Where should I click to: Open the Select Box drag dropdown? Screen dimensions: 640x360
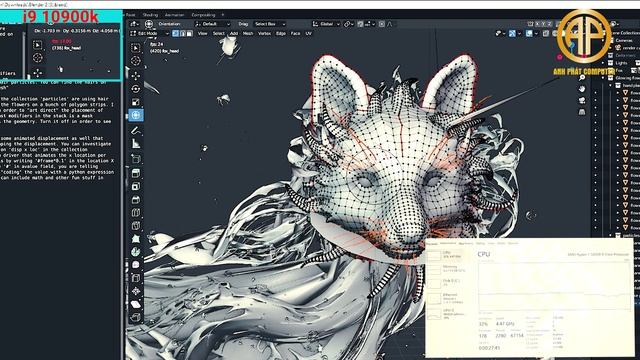pyautogui.click(x=269, y=24)
